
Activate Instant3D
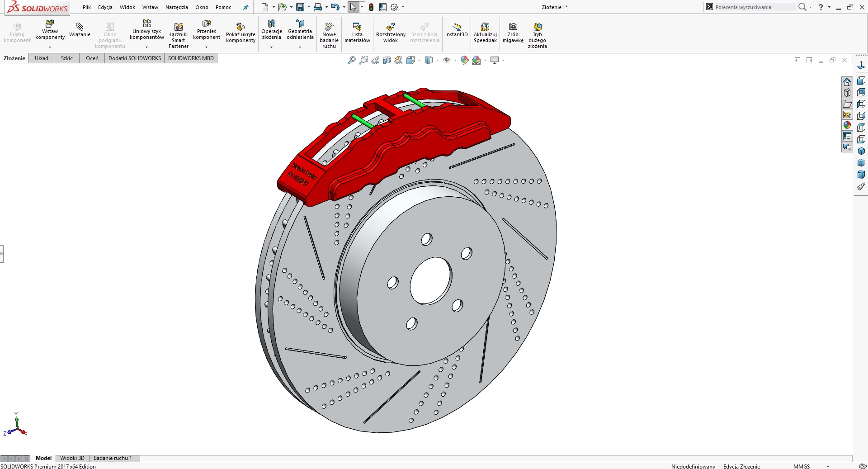[x=456, y=31]
